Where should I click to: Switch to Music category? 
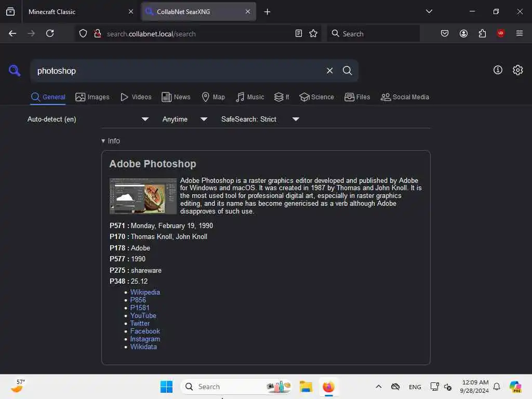(250, 97)
